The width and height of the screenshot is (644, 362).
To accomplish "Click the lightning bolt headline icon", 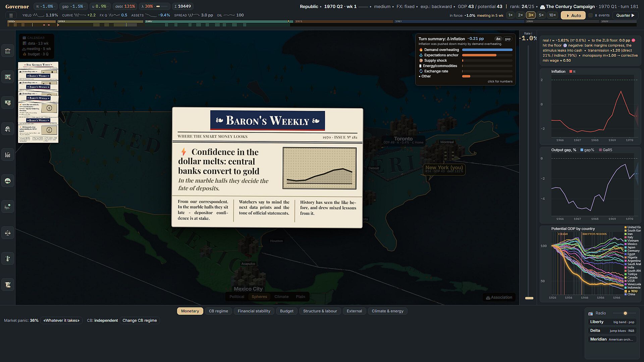I will point(183,152).
